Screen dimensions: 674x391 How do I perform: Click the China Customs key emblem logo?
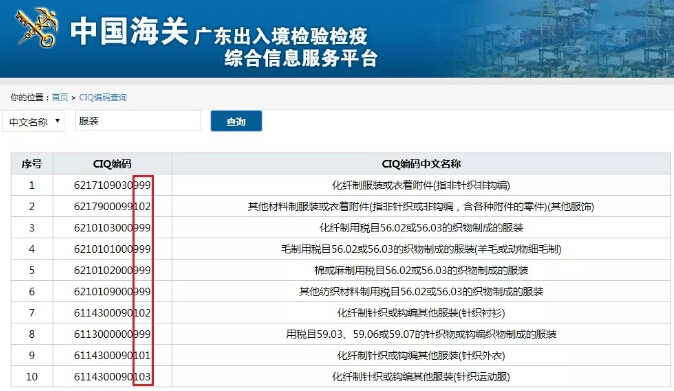(x=37, y=27)
